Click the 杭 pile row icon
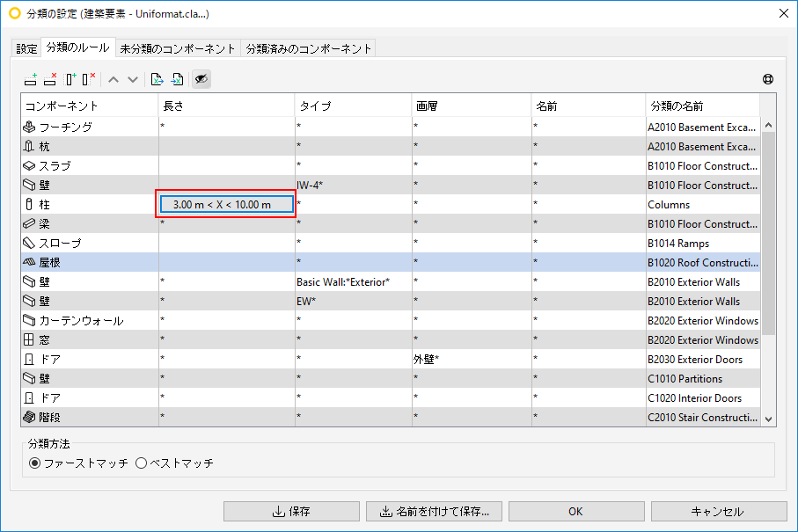This screenshot has width=798, height=532. click(29, 147)
